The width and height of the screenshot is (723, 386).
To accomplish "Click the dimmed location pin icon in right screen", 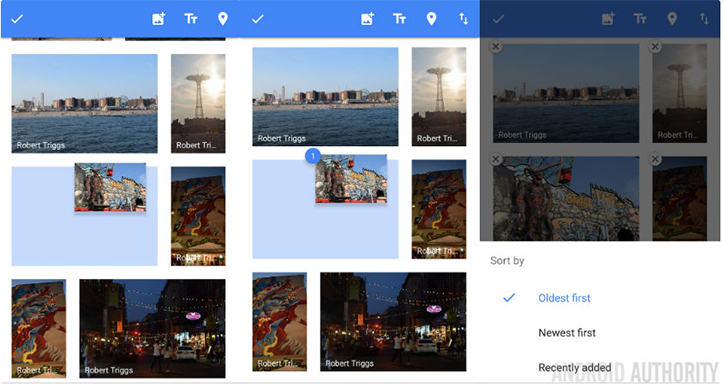I will click(672, 19).
